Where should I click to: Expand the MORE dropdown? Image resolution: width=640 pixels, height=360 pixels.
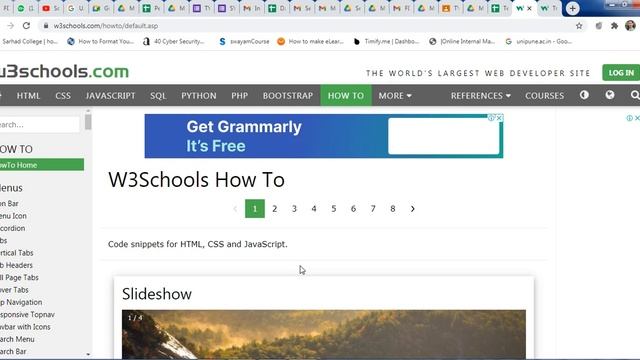395,96
